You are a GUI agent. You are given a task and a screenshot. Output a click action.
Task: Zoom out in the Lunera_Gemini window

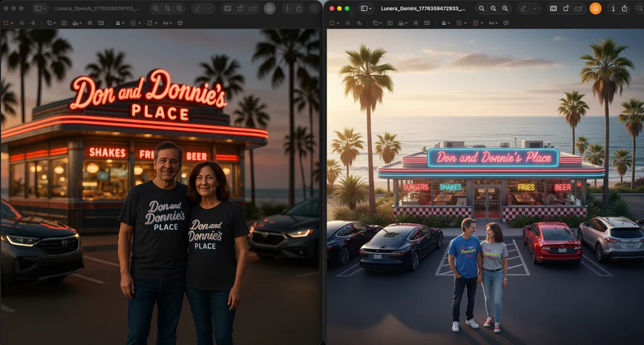482,8
